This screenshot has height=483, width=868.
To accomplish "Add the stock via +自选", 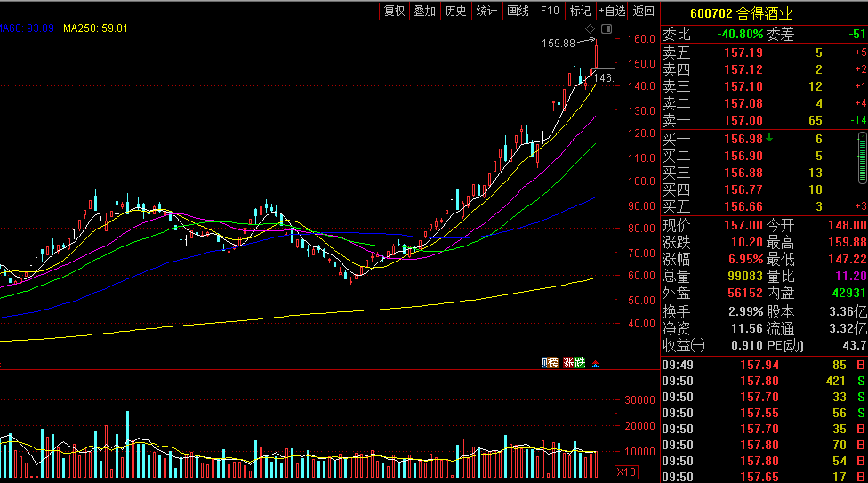I will point(612,11).
